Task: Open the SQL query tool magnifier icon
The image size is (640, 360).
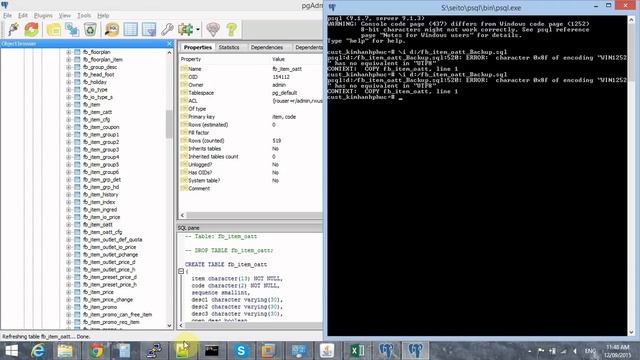Action: (111, 29)
